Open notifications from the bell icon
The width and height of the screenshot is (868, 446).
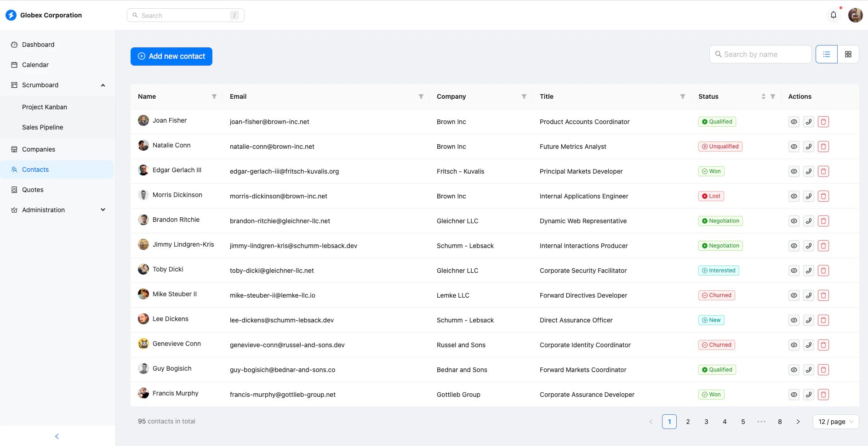834,15
